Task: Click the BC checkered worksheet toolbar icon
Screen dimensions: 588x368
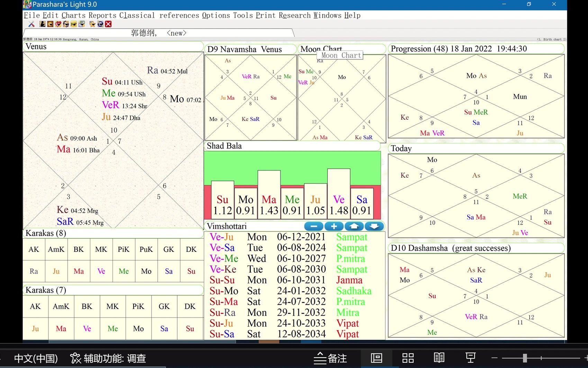Action: point(82,24)
